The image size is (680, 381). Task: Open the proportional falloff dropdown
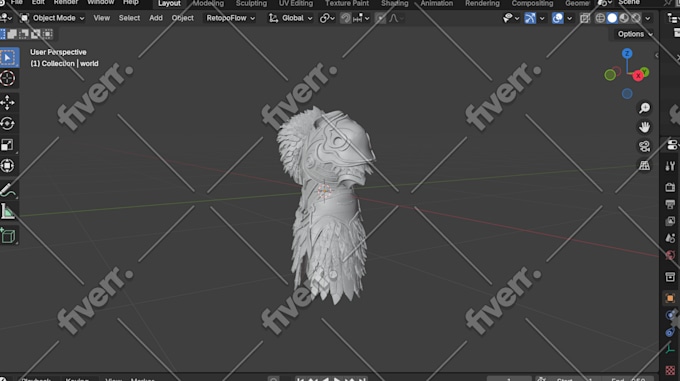[x=396, y=18]
